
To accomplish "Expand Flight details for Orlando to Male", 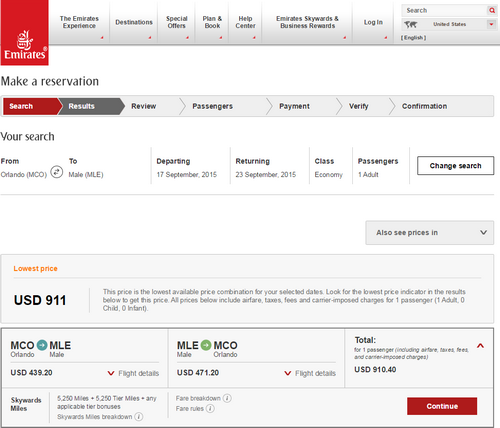I will click(x=133, y=373).
